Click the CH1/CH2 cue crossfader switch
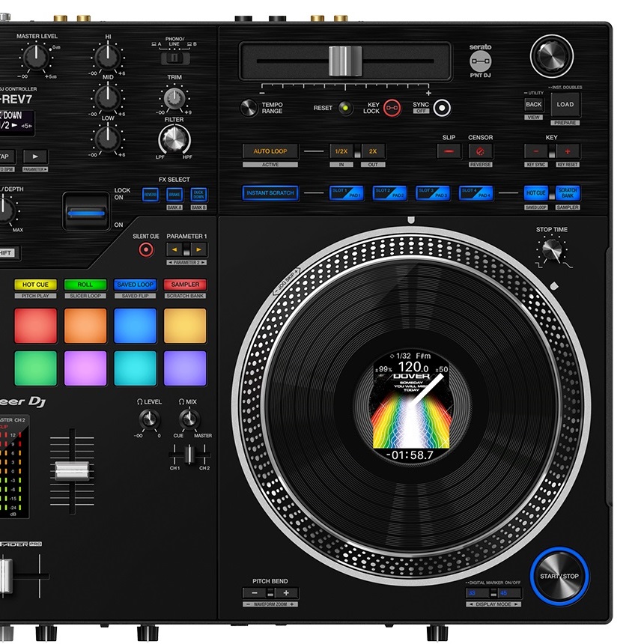The image size is (644, 644). pos(189,455)
